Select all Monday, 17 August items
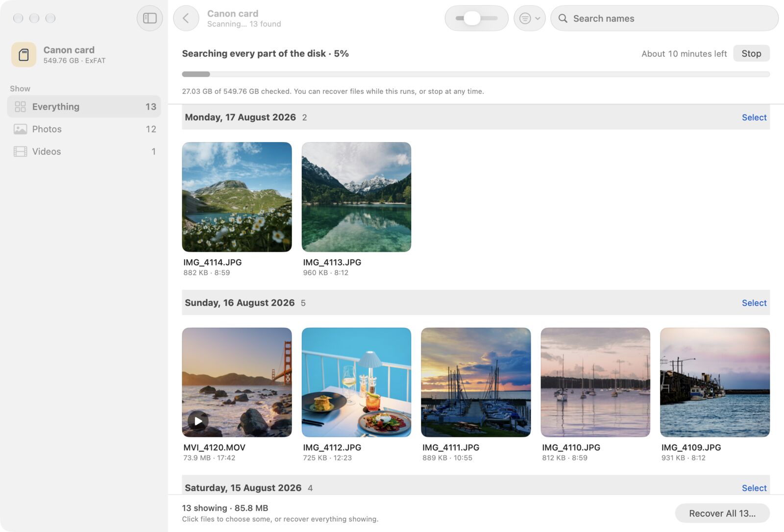 pos(754,117)
